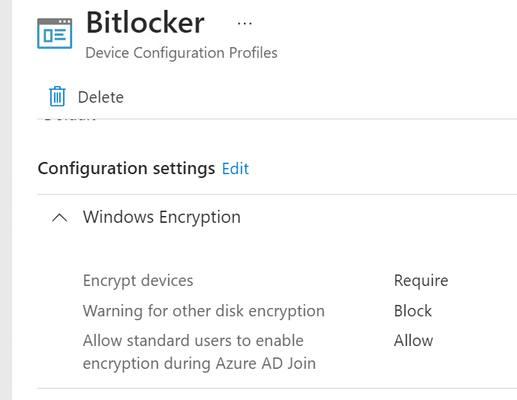
Task: Select Warning for other disk encryption label
Action: pos(204,311)
